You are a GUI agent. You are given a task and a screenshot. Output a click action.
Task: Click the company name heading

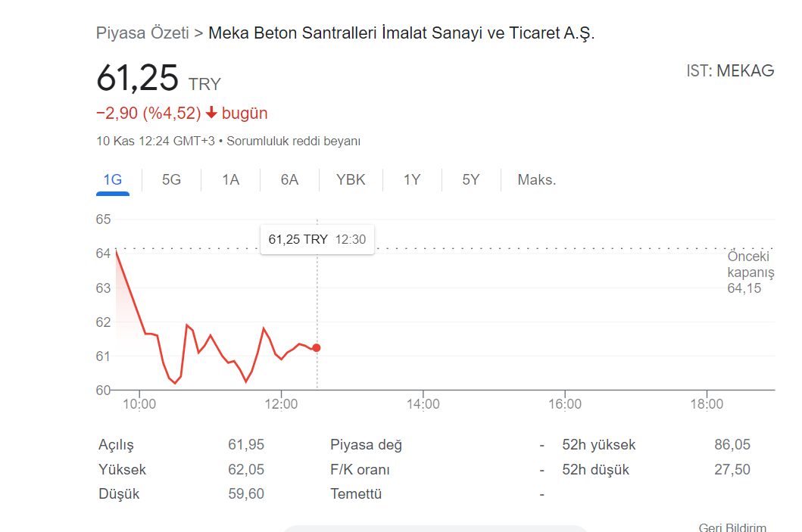pyautogui.click(x=401, y=33)
